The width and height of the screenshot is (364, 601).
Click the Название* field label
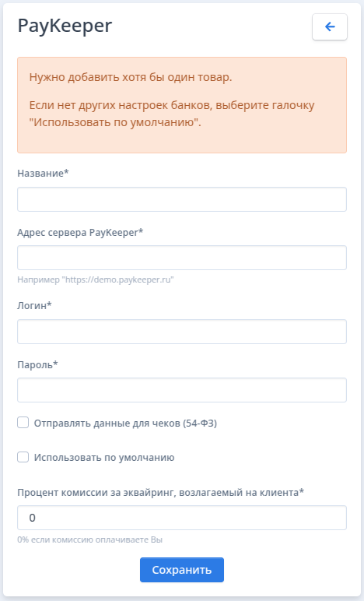pyautogui.click(x=43, y=174)
